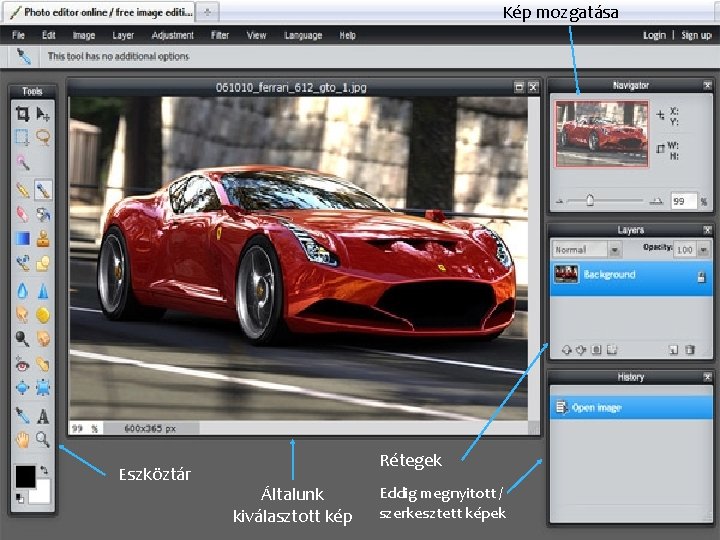The image size is (720, 540).
Task: Select the Background layer thumbnail
Action: pos(566,274)
